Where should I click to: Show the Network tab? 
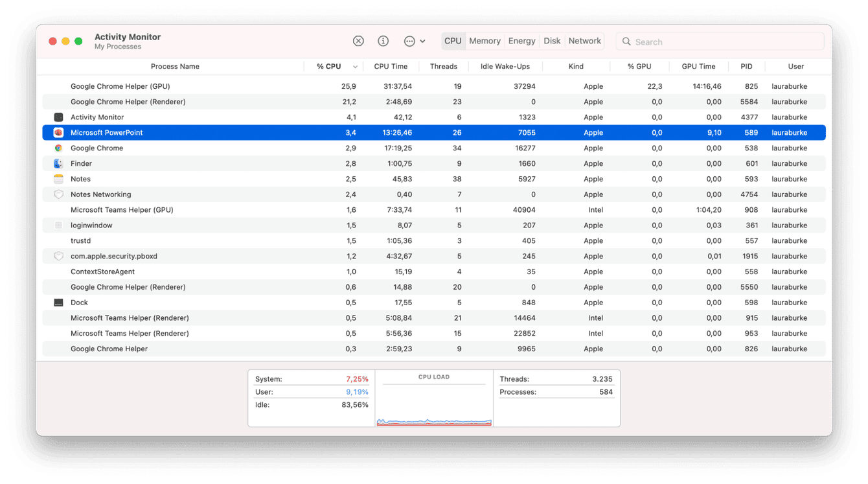tap(584, 41)
